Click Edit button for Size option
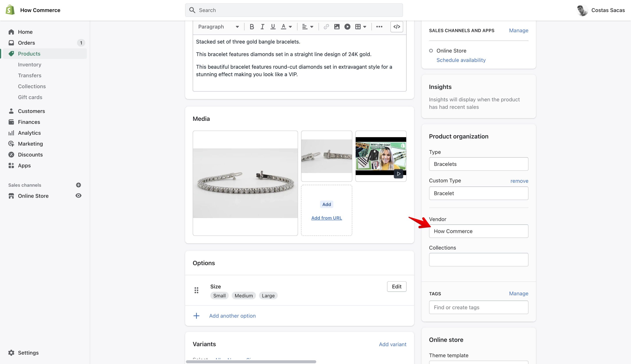The image size is (631, 364). [x=397, y=287]
